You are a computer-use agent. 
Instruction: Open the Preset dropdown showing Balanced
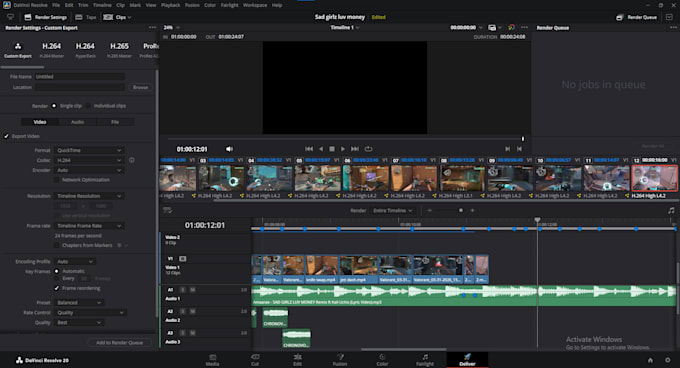(x=79, y=302)
